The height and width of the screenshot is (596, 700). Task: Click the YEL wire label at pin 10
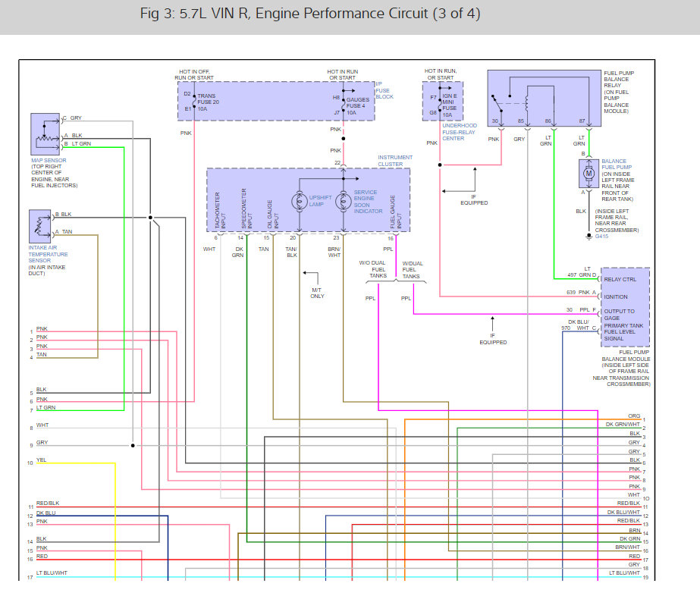41,460
